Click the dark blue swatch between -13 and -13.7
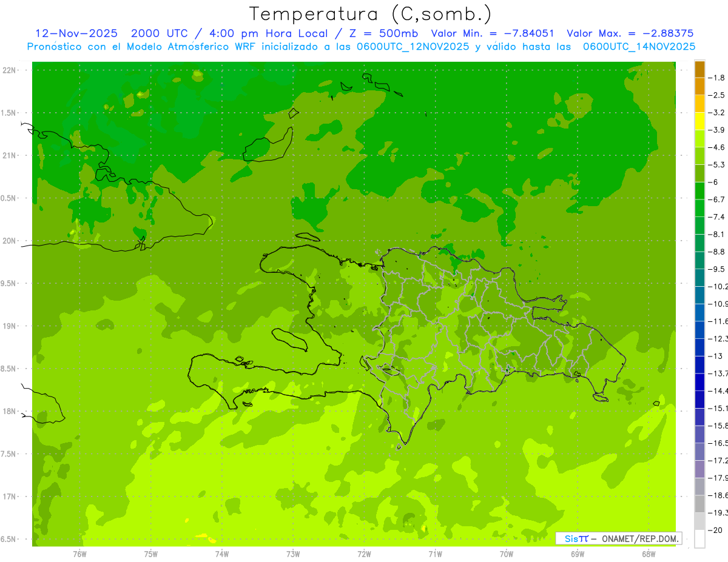 [x=699, y=364]
